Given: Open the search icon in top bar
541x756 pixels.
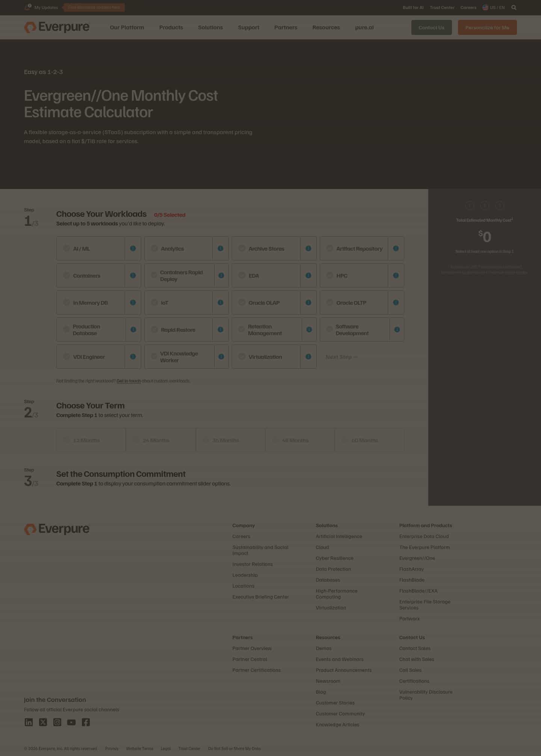Looking at the screenshot, I should (x=514, y=8).
